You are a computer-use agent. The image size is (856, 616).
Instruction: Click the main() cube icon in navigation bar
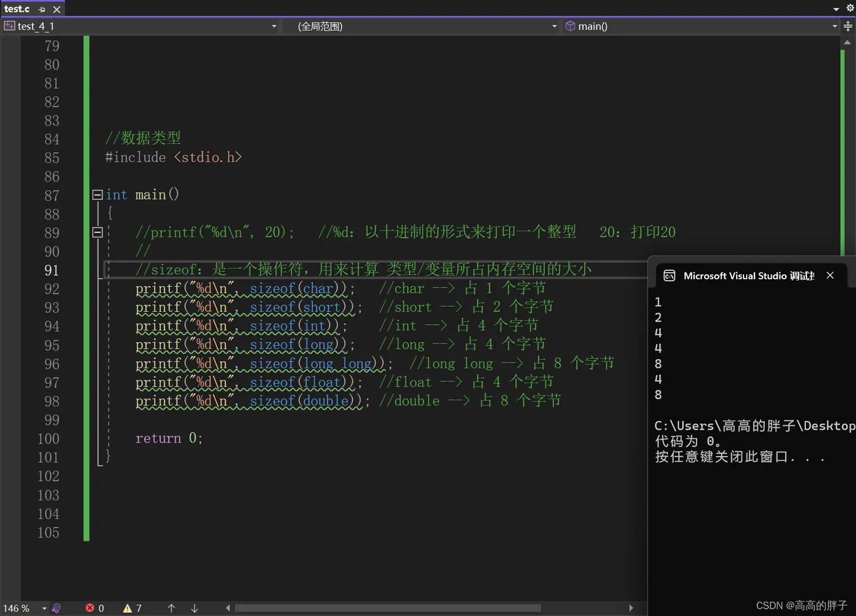[570, 26]
